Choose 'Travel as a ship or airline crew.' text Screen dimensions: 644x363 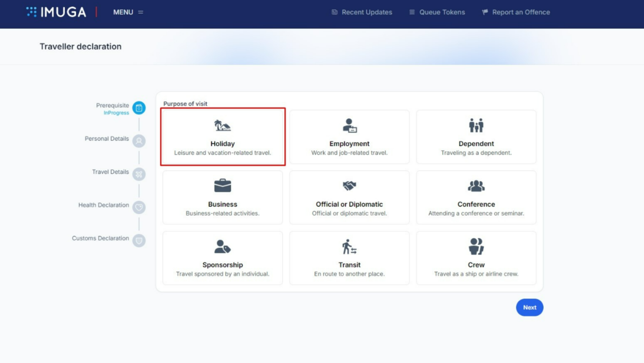coord(476,274)
